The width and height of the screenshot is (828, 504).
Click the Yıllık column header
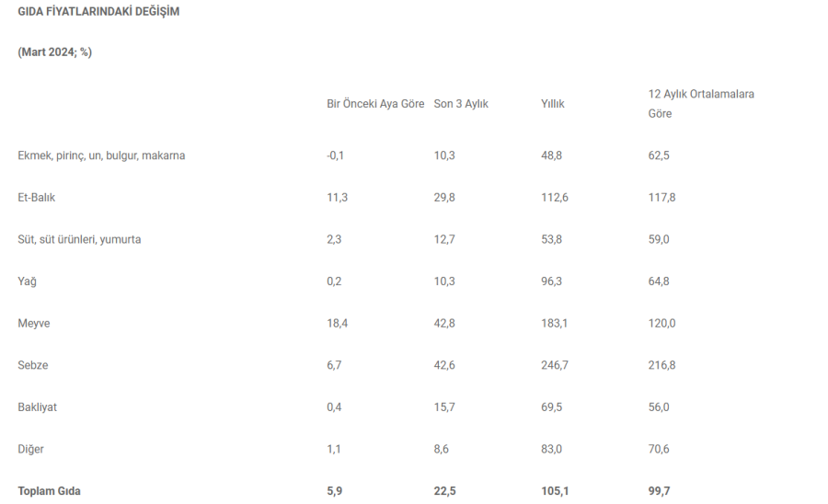[x=552, y=104]
